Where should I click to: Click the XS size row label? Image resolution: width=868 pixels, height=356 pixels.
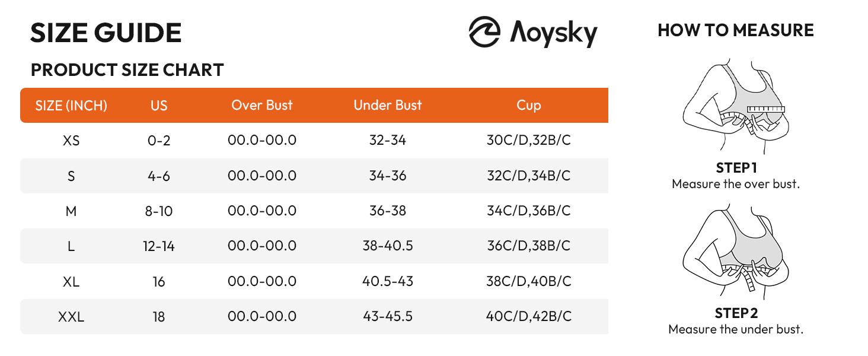71,141
